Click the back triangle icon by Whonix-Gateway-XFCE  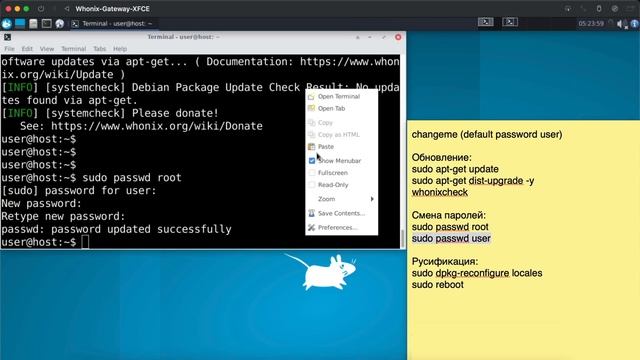[67, 9]
